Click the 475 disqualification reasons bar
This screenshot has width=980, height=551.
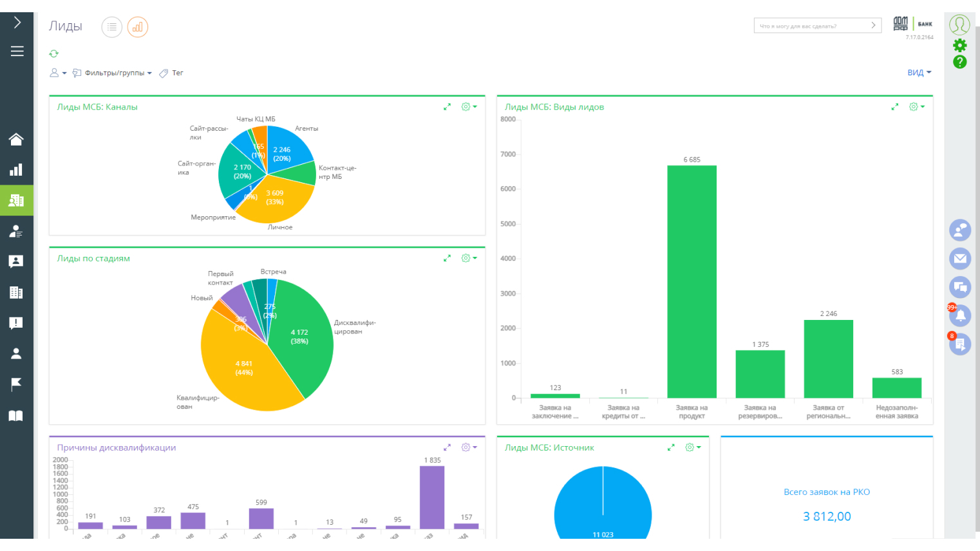(193, 521)
